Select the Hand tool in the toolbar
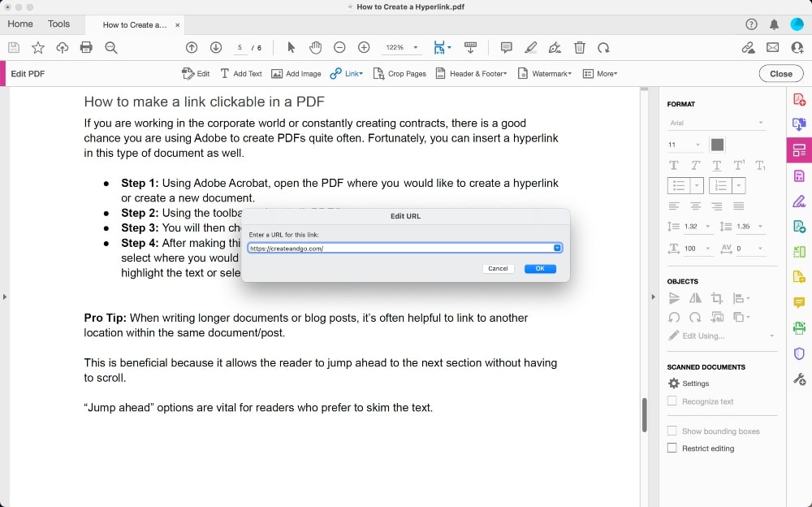This screenshot has width=812, height=507. [315, 47]
